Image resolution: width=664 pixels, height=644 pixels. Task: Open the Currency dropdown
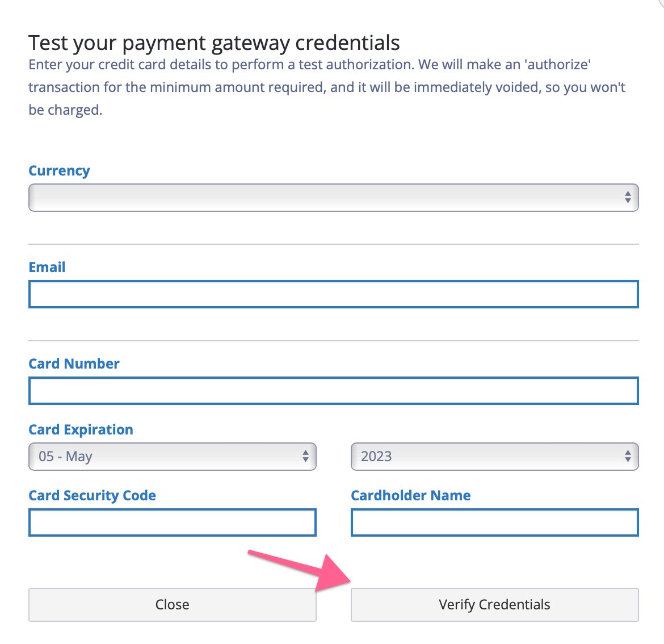tap(333, 198)
